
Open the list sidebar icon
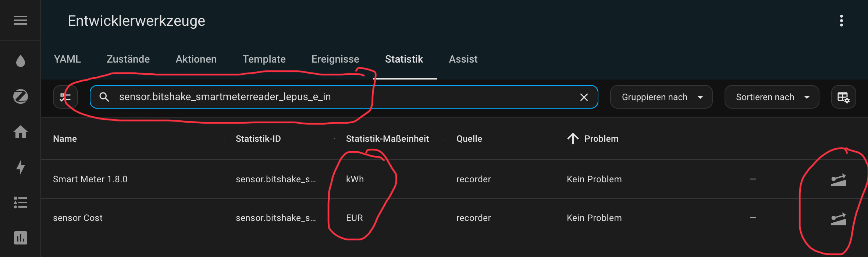(21, 203)
